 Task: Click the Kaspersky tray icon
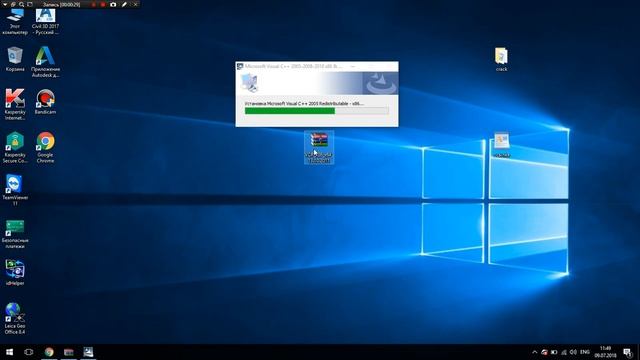[544, 352]
